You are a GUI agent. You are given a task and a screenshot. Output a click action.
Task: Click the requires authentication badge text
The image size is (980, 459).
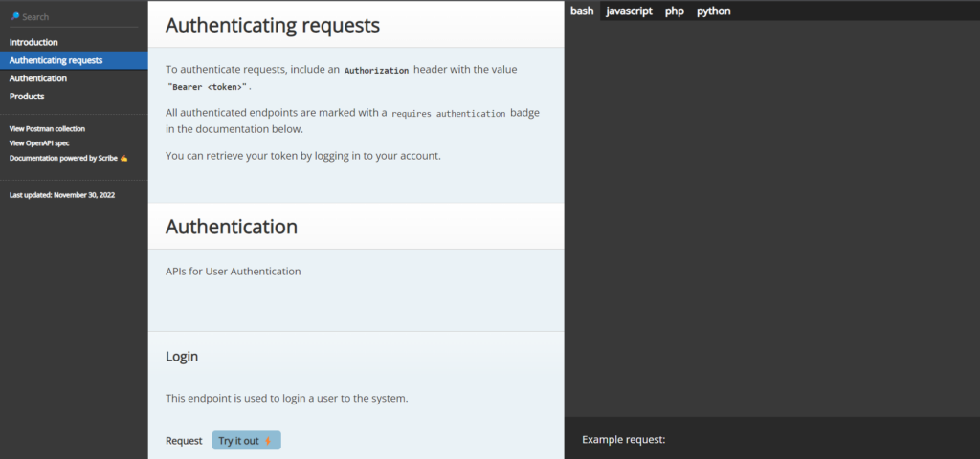pos(448,114)
